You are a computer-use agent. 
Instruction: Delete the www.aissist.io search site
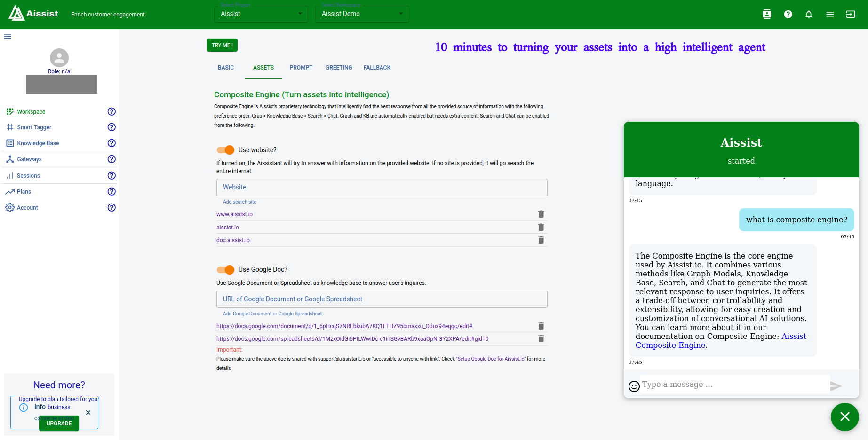click(x=541, y=214)
